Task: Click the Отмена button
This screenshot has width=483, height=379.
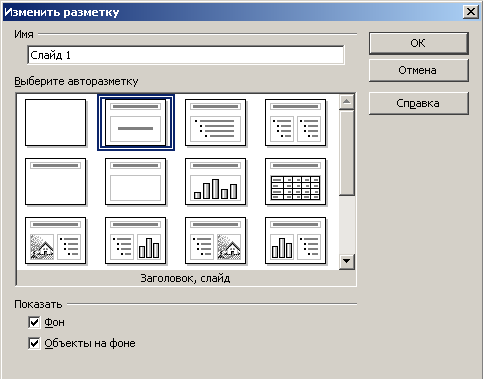Action: pyautogui.click(x=419, y=70)
